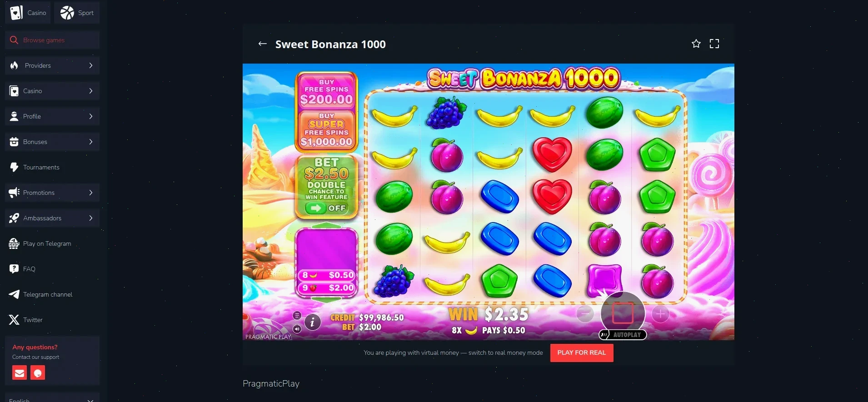Open the game info 'i' button
This screenshot has height=402, width=868.
pos(312,323)
